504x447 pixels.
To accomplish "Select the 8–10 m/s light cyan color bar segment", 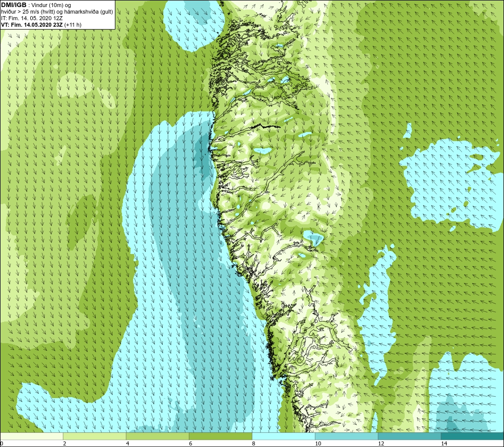I will coord(283,436).
